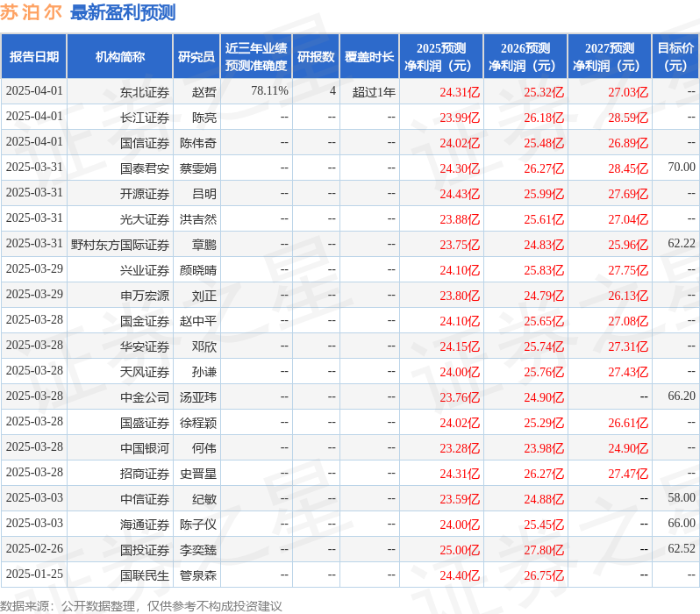Click the 25.00亿 2025 profit forecast

coord(460,551)
